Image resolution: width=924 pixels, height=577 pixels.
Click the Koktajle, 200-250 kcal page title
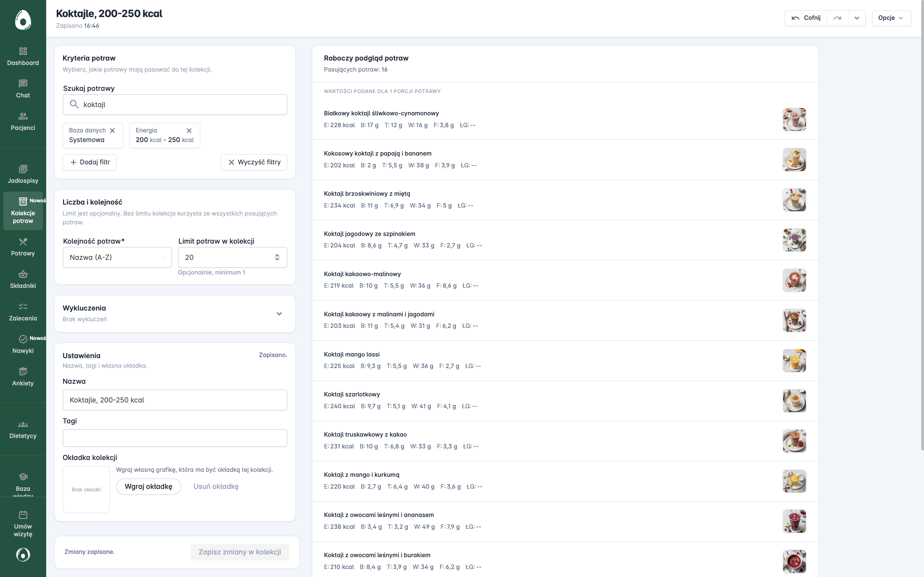click(x=109, y=14)
